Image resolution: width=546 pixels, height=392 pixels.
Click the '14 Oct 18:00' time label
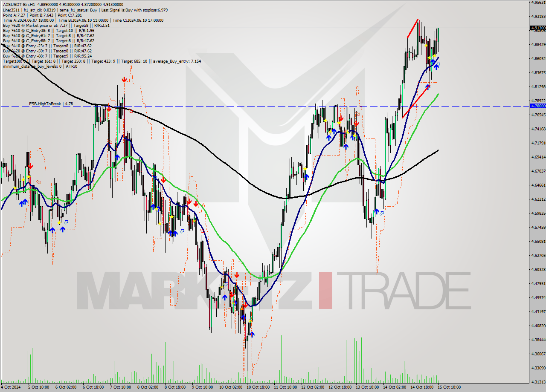(x=421, y=387)
